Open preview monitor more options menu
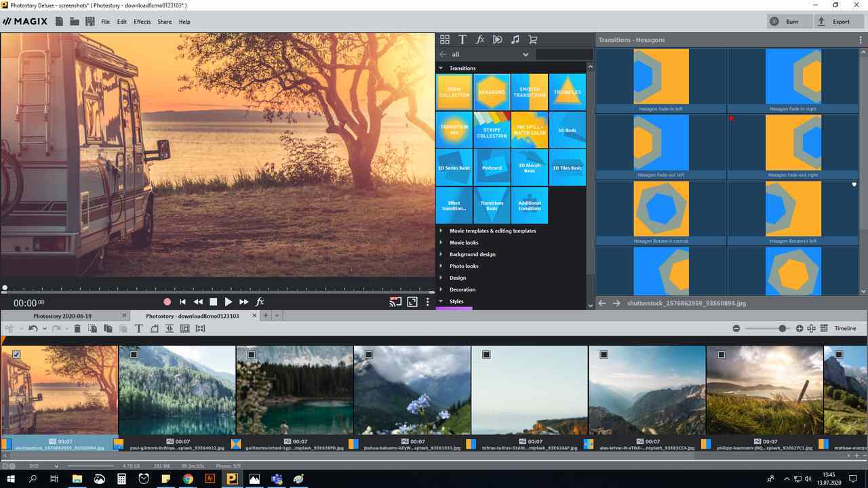This screenshot has width=868, height=488. 427,302
